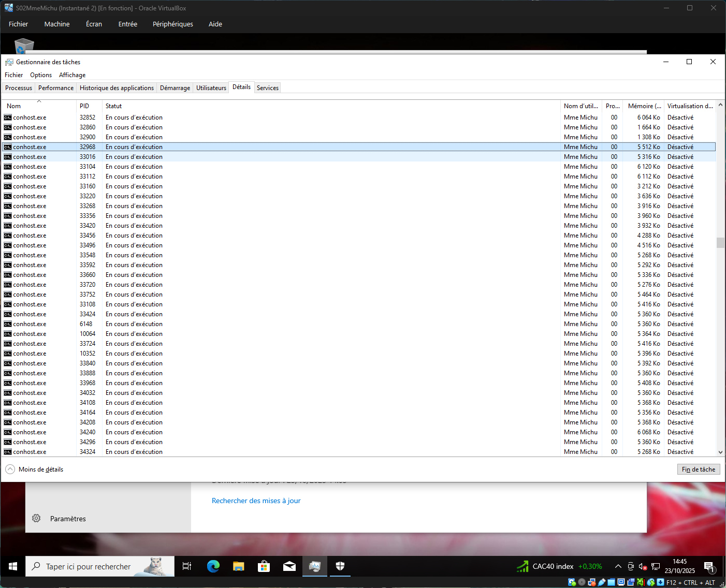726x588 pixels.
Task: Click Rechercher des mises à jour link
Action: point(256,501)
